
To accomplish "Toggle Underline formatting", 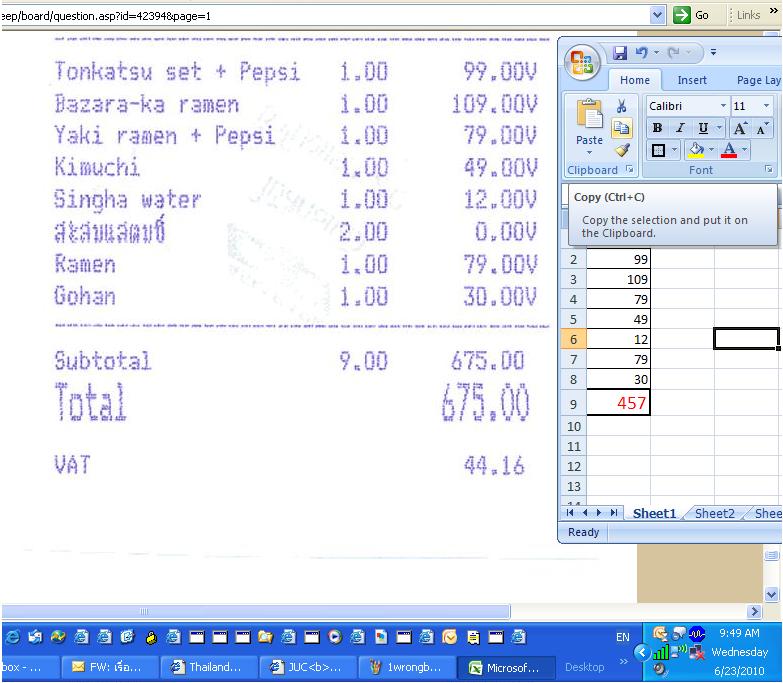I will pos(702,128).
